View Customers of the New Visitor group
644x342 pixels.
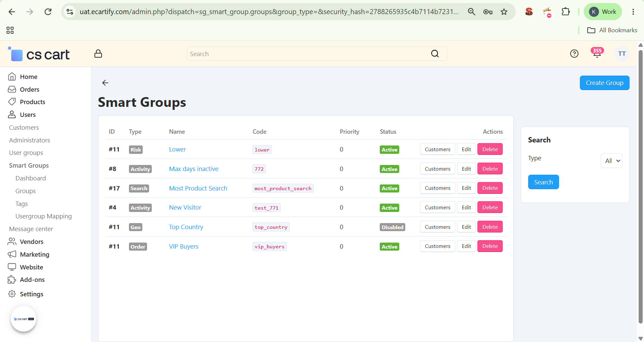pyautogui.click(x=438, y=207)
